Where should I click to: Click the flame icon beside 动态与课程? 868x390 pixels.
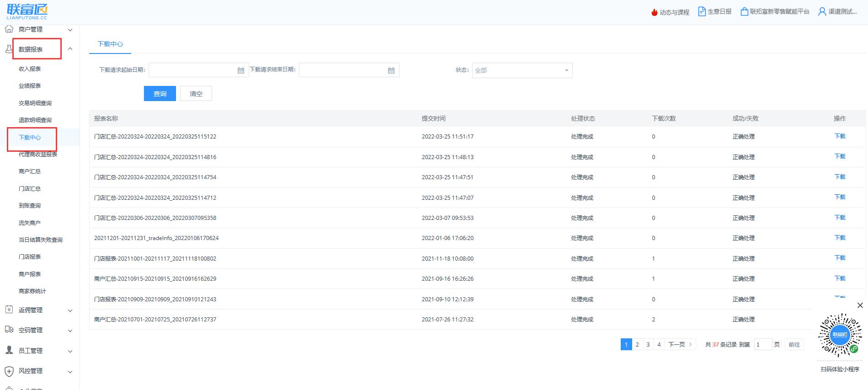pos(655,12)
